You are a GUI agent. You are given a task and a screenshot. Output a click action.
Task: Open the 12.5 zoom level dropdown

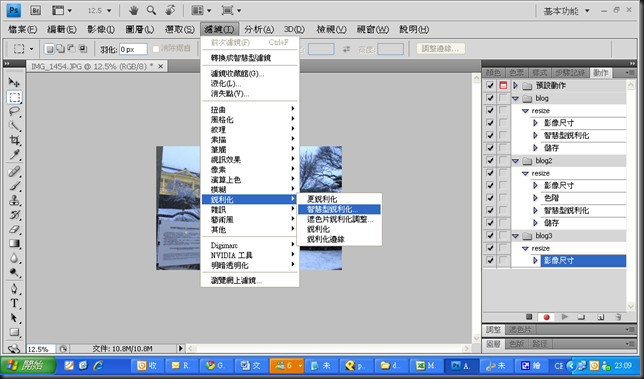(109, 11)
